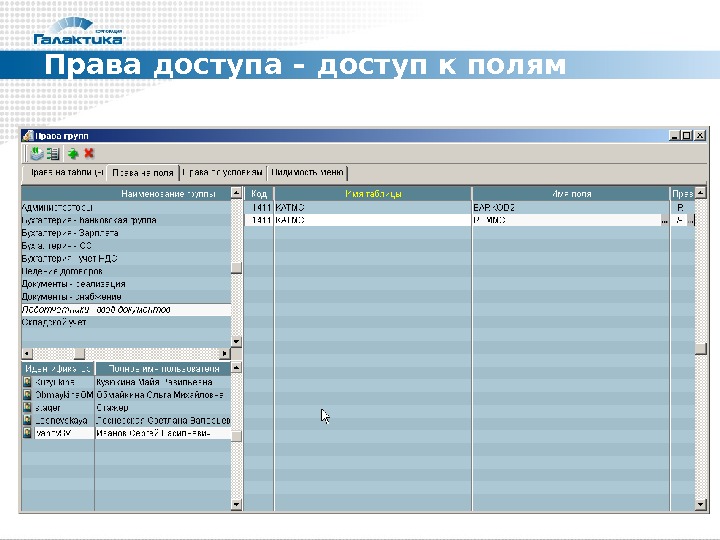The height and width of the screenshot is (540, 720).
Task: Click group list horizontal scrollbar thumb
Action: 79,354
